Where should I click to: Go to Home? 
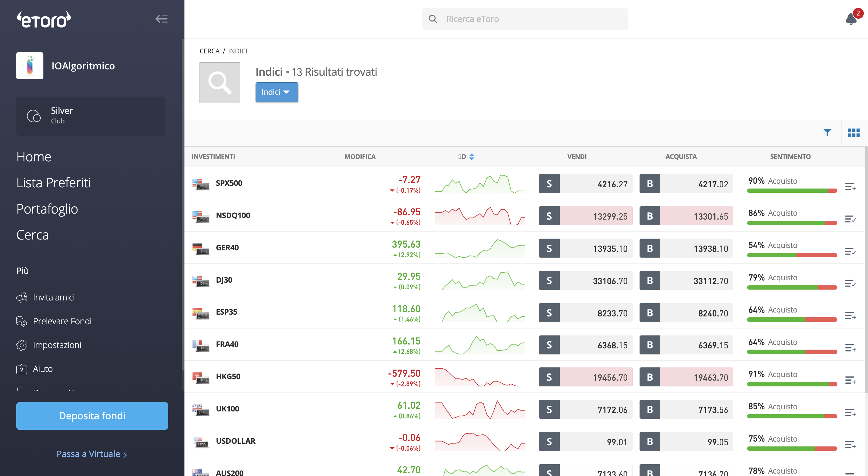coord(34,157)
